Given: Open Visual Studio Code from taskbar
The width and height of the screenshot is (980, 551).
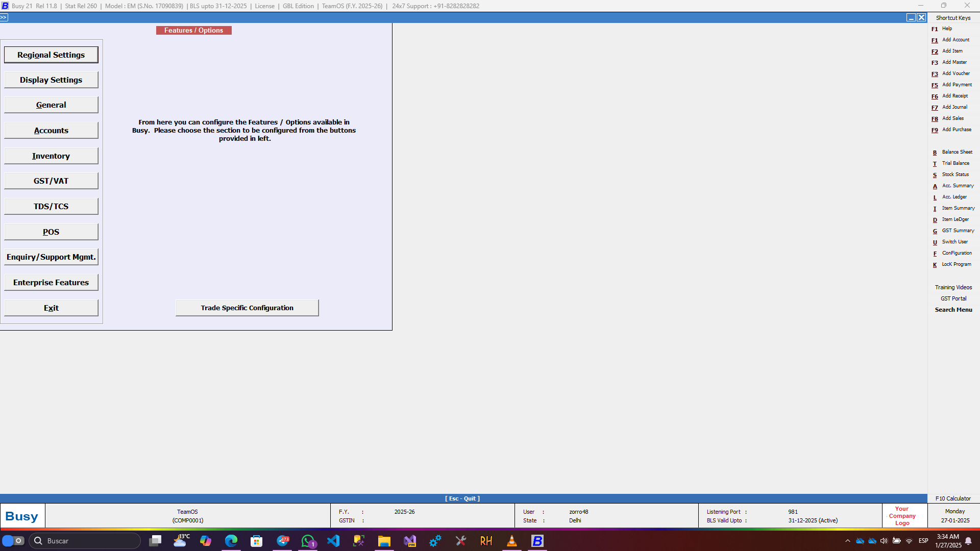Looking at the screenshot, I should coord(333,541).
